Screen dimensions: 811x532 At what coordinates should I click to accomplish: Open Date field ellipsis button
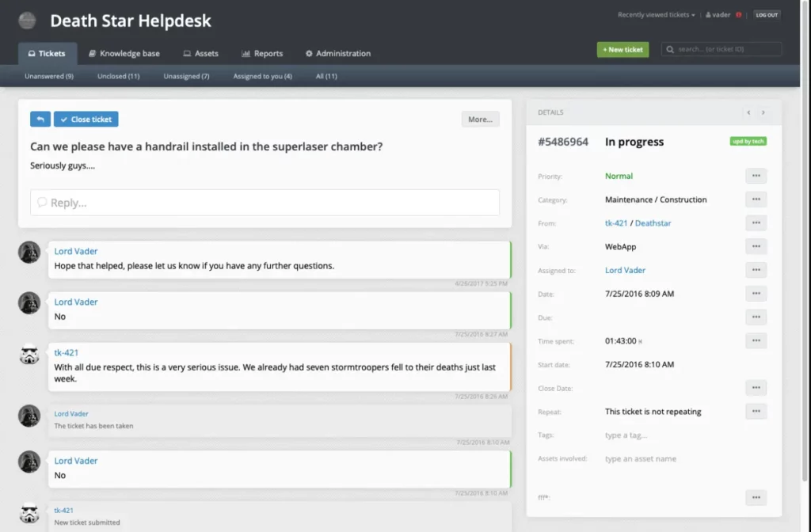click(x=756, y=294)
